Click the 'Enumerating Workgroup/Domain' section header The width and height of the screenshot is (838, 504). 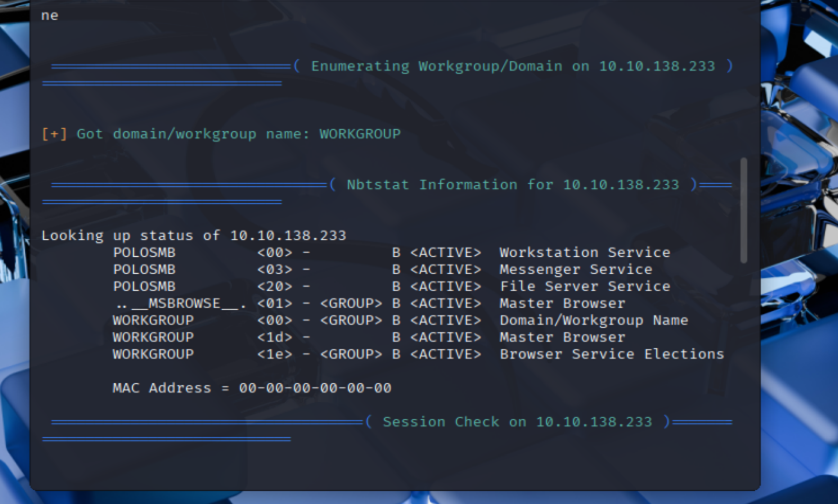[513, 66]
